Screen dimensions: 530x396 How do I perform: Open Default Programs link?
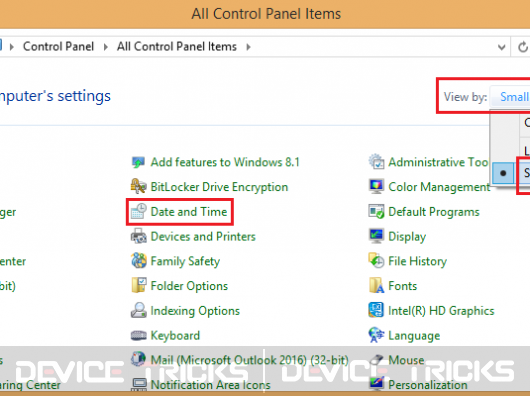pyautogui.click(x=434, y=212)
